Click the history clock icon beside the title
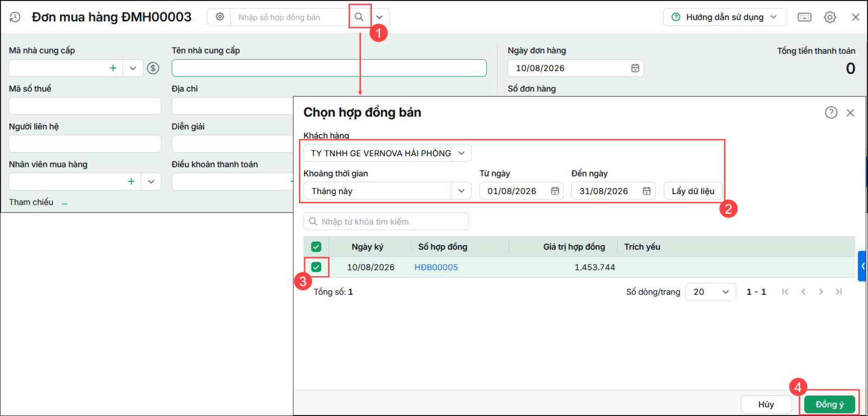Screen dimensions: 868x416 [x=15, y=17]
